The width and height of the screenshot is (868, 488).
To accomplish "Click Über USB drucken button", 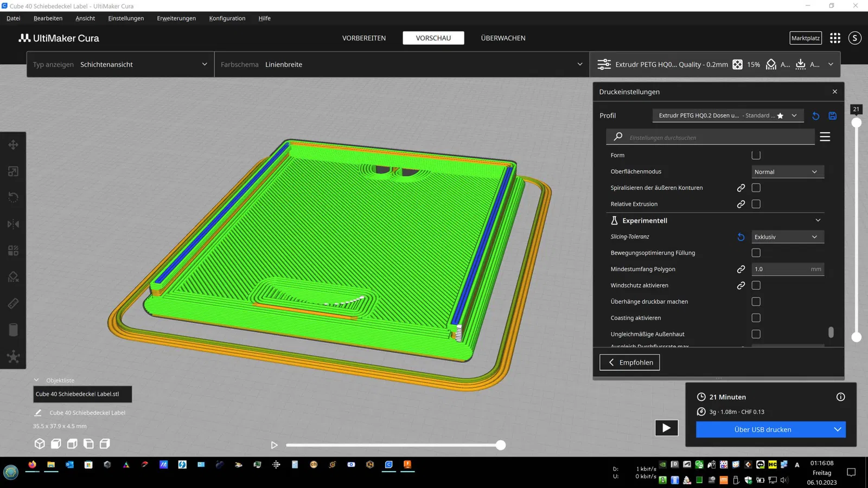I will [763, 429].
